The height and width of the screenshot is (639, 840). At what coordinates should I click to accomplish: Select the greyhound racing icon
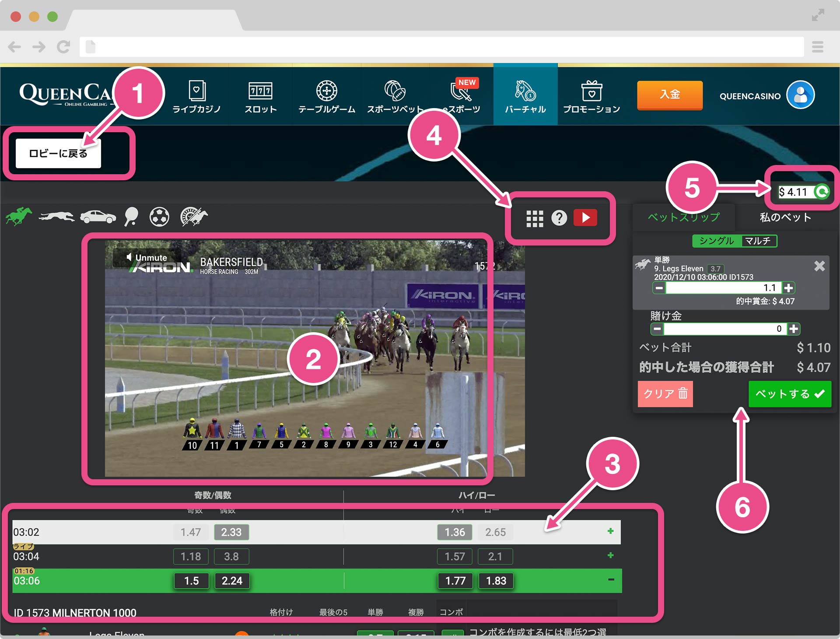pos(56,217)
